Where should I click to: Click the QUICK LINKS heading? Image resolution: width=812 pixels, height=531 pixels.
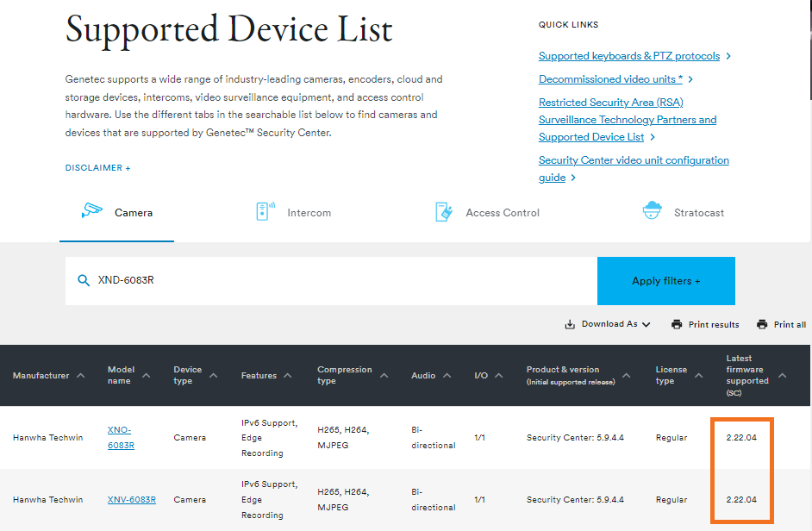tap(569, 24)
